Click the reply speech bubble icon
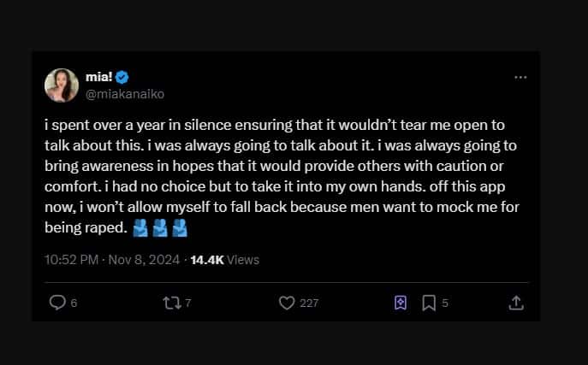The height and width of the screenshot is (365, 588). click(57, 303)
